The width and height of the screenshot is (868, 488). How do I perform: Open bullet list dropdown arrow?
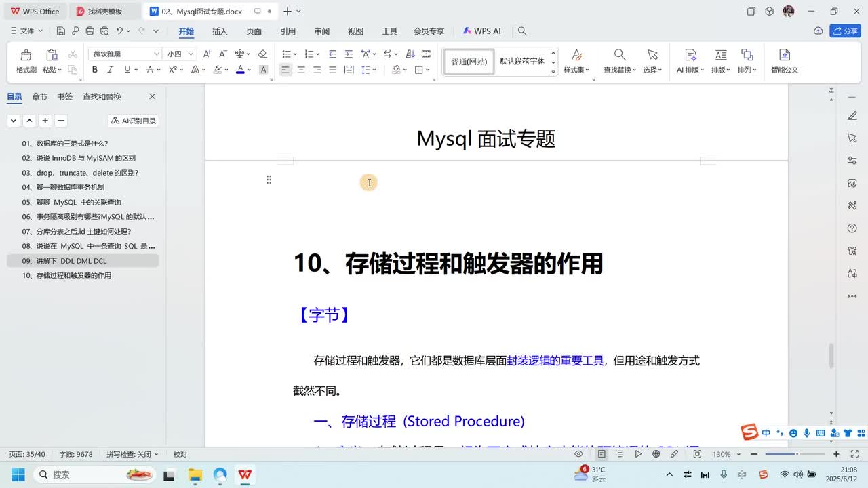point(295,54)
